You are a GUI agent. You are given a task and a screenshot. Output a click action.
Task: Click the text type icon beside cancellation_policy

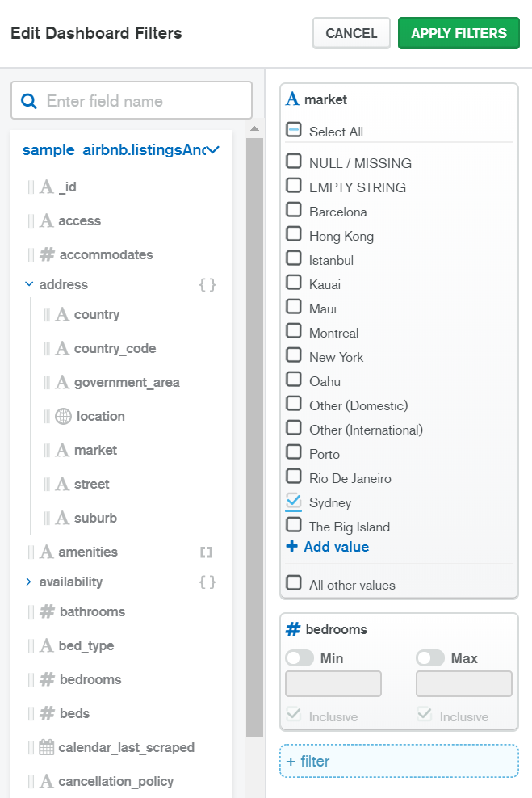pyautogui.click(x=47, y=781)
